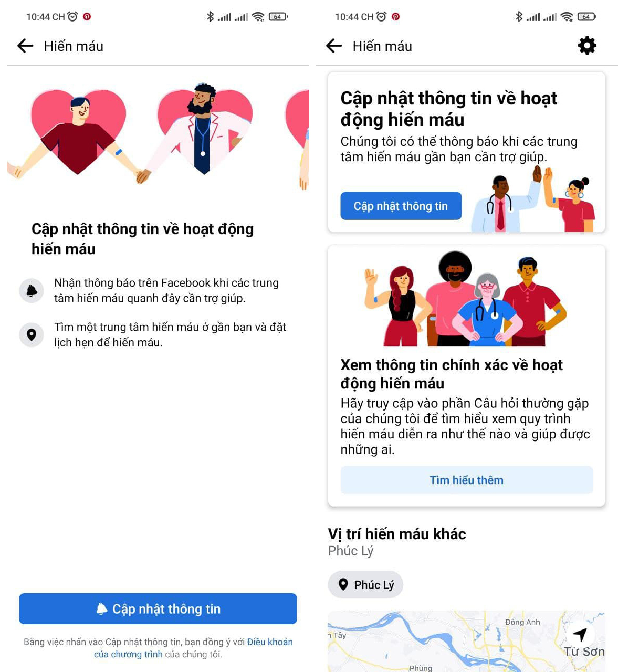Tap the bell notification icon in list
Image resolution: width=618 pixels, height=672 pixels.
coord(32,290)
